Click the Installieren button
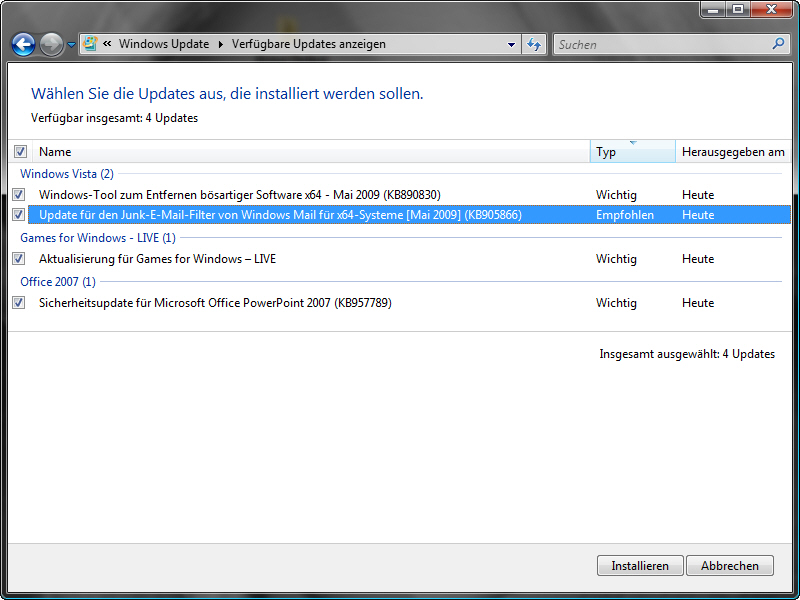This screenshot has width=800, height=600. 640,565
